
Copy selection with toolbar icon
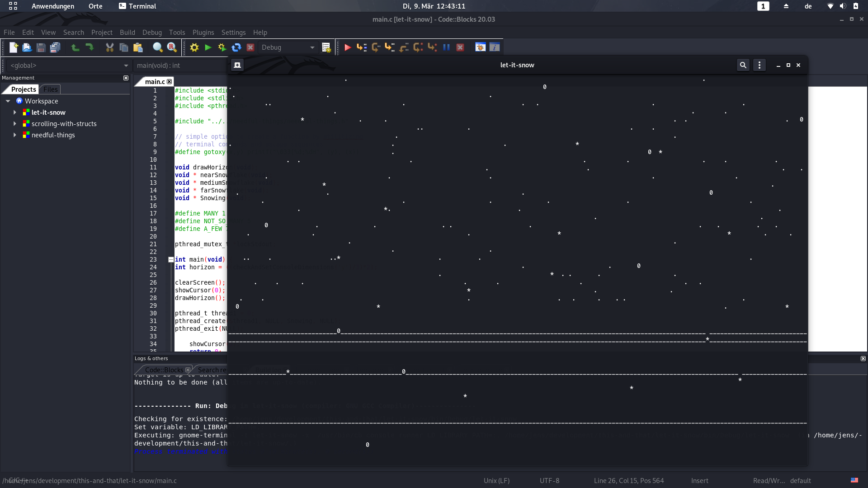tap(124, 47)
